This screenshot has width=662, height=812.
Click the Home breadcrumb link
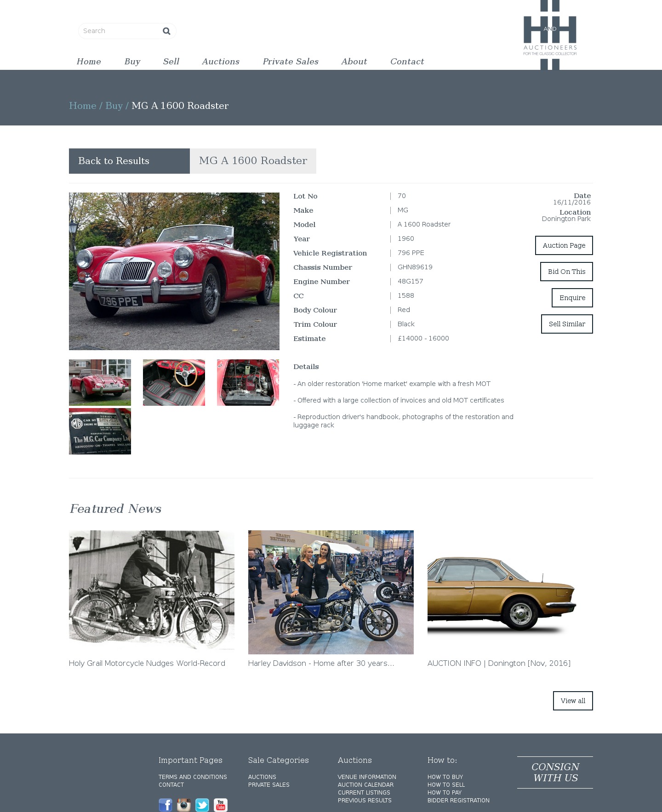83,106
